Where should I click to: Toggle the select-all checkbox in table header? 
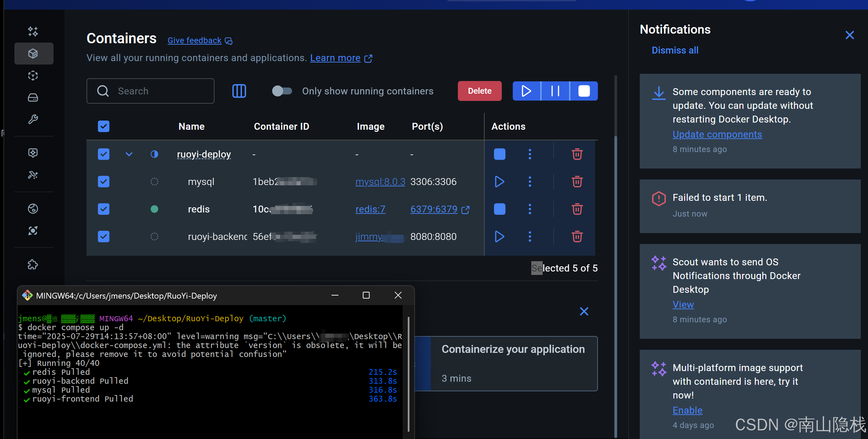[x=104, y=126]
